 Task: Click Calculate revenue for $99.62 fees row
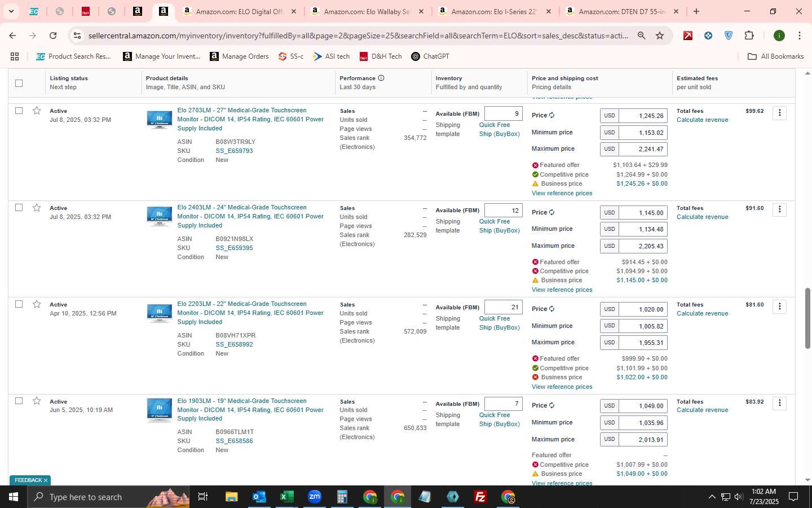pyautogui.click(x=702, y=120)
